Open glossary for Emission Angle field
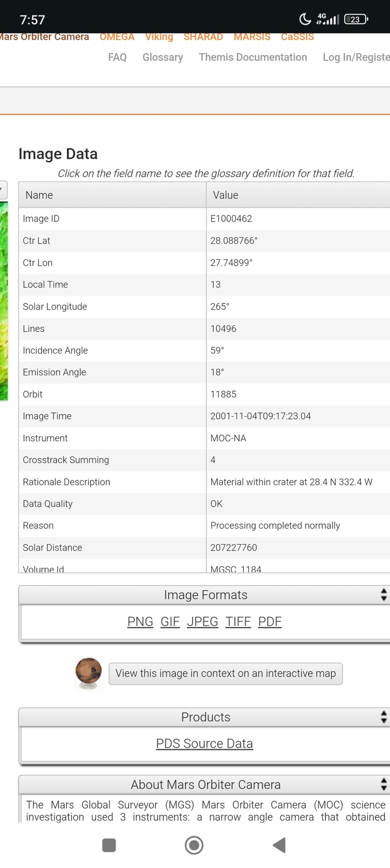This screenshot has width=390, height=868. [54, 372]
